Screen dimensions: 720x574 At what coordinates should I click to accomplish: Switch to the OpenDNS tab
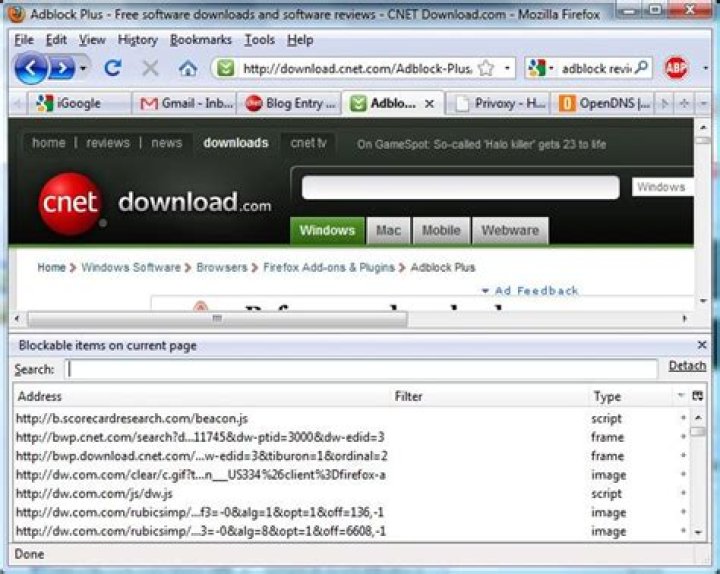tap(604, 103)
